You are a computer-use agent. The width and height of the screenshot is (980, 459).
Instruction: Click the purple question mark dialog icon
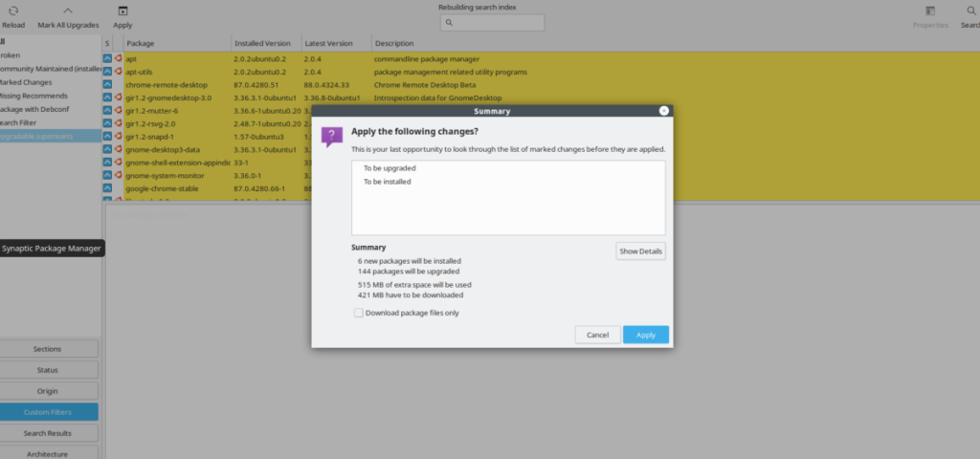(331, 137)
